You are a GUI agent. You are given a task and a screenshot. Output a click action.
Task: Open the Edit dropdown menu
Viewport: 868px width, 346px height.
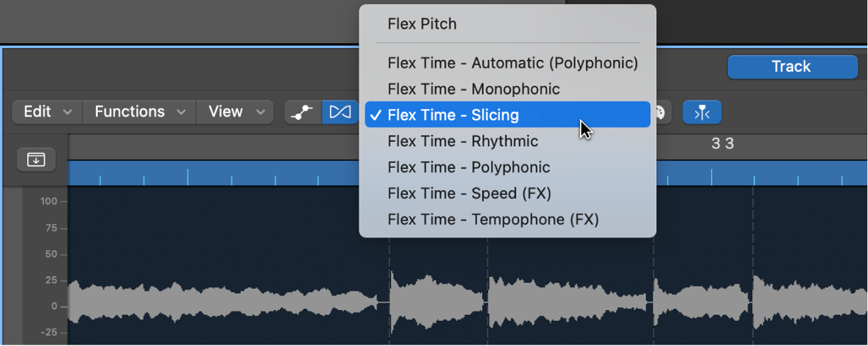pos(47,112)
